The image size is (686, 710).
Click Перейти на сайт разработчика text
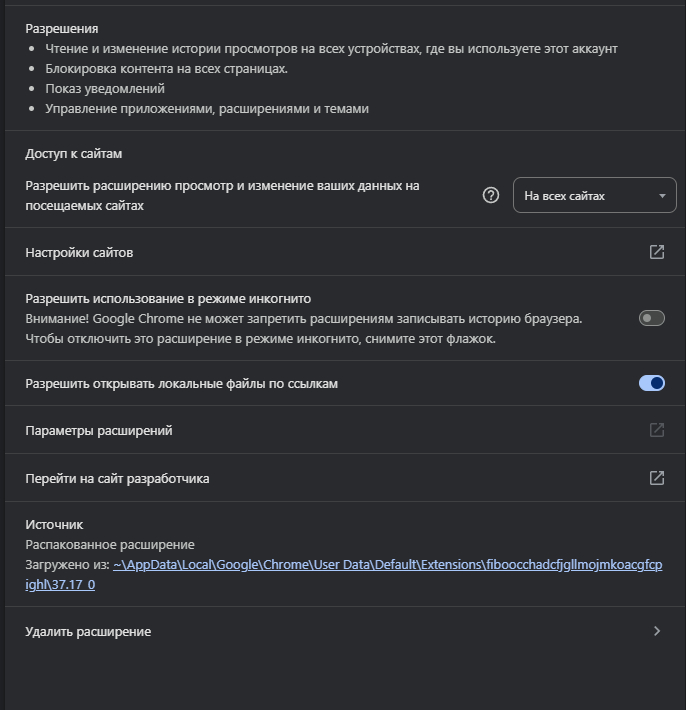click(117, 479)
